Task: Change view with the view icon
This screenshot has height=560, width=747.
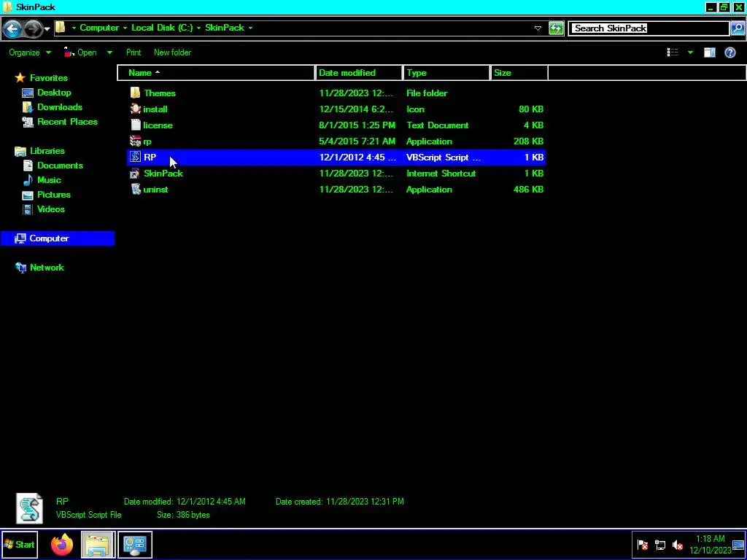Action: [672, 52]
